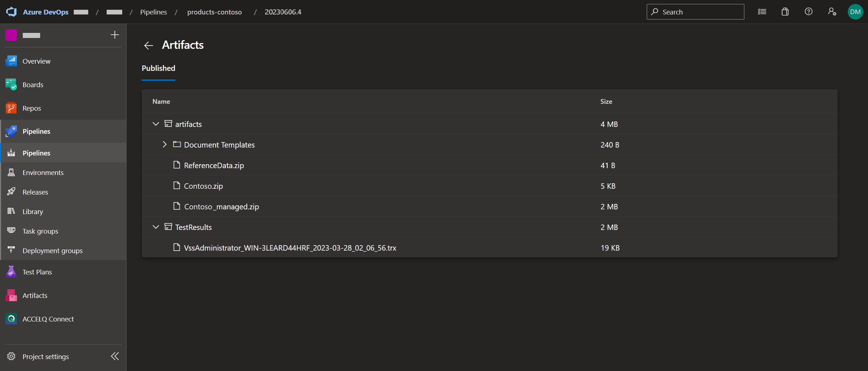Viewport: 868px width, 371px height.
Task: Open the User settings icon
Action: click(832, 12)
